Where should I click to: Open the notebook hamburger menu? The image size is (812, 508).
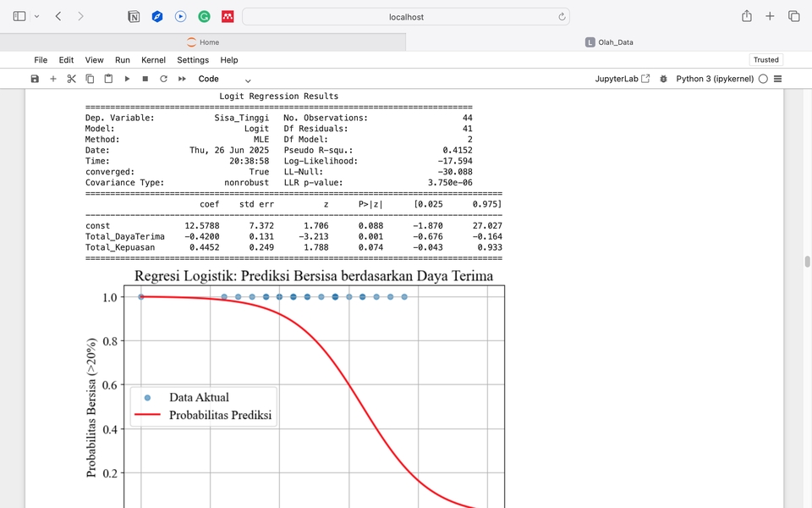[777, 79]
